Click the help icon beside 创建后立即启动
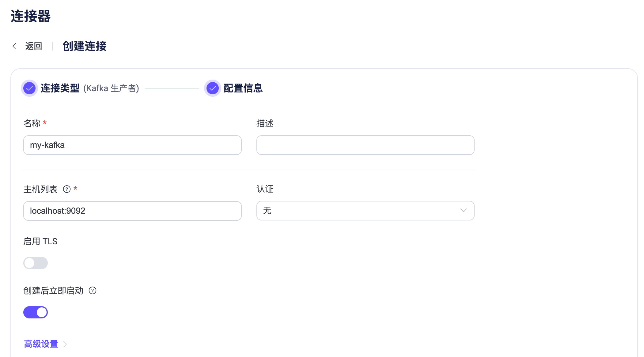 point(93,291)
